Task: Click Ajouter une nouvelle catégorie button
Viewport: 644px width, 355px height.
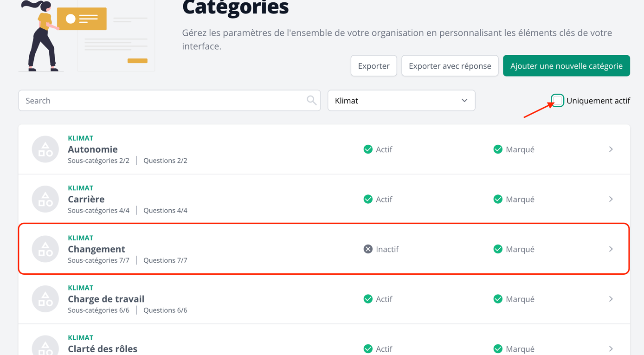Action: pyautogui.click(x=567, y=66)
